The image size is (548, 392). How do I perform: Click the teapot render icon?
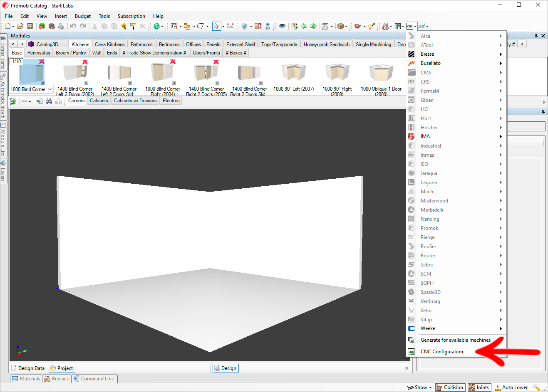[357, 26]
